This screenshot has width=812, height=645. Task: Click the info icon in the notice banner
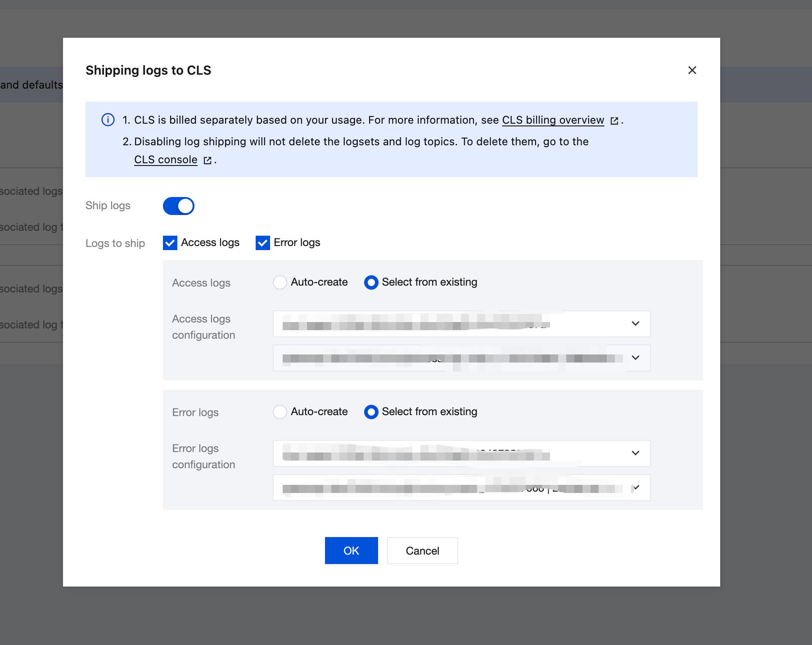click(108, 120)
